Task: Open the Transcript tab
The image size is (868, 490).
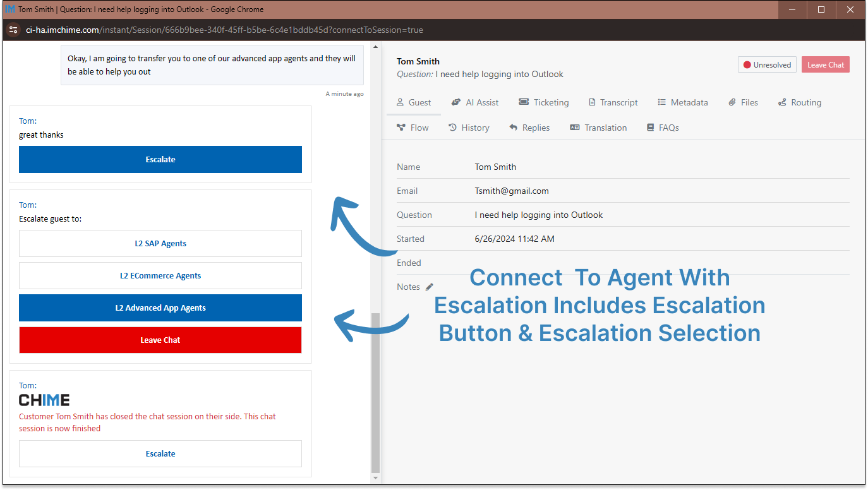Action: click(613, 102)
